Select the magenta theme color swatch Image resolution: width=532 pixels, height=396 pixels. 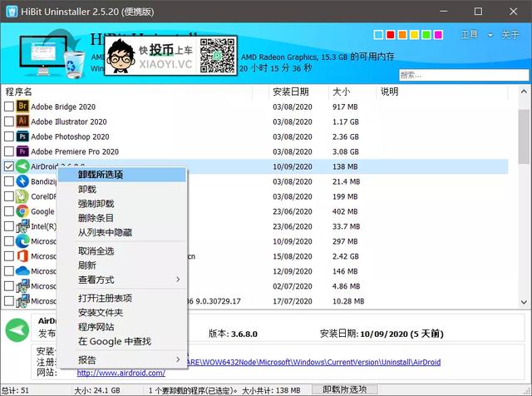pyautogui.click(x=438, y=35)
